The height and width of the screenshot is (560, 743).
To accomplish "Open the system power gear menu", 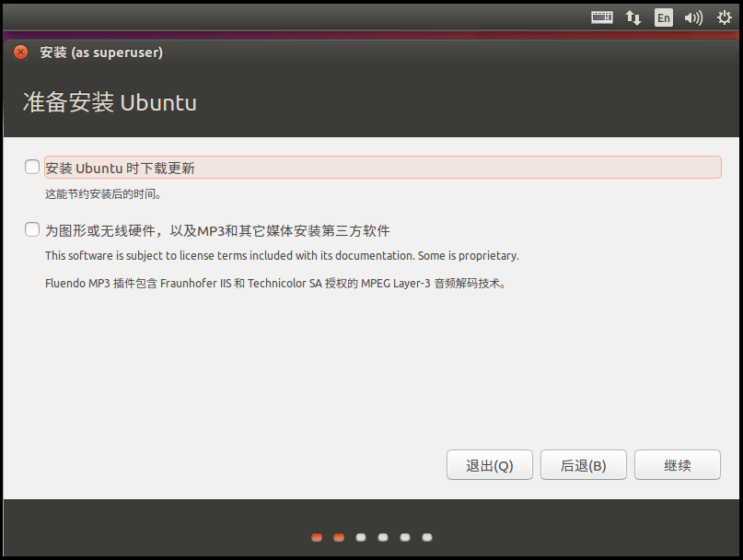I will (x=724, y=17).
